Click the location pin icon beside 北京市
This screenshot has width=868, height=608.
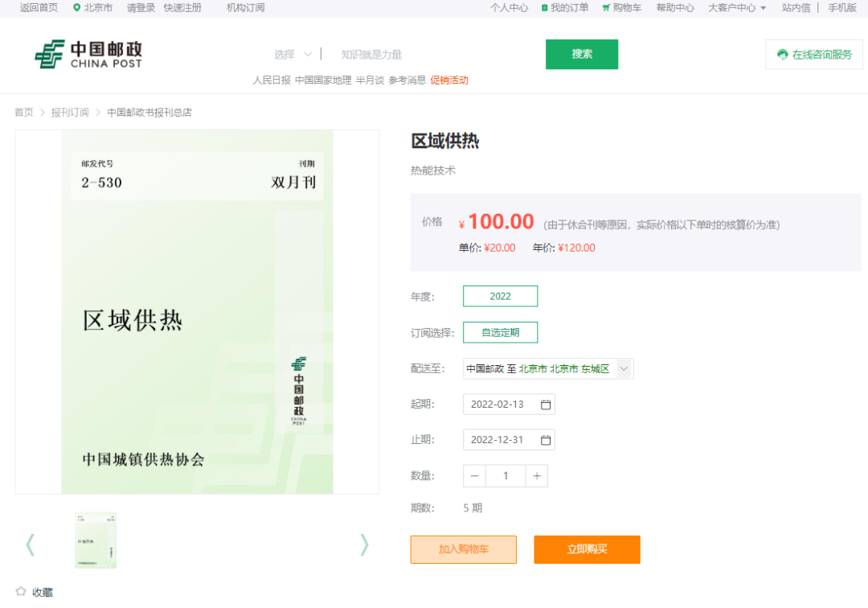point(76,8)
